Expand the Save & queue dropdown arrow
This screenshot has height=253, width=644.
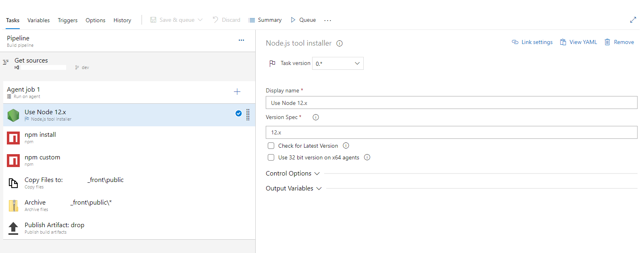click(200, 20)
